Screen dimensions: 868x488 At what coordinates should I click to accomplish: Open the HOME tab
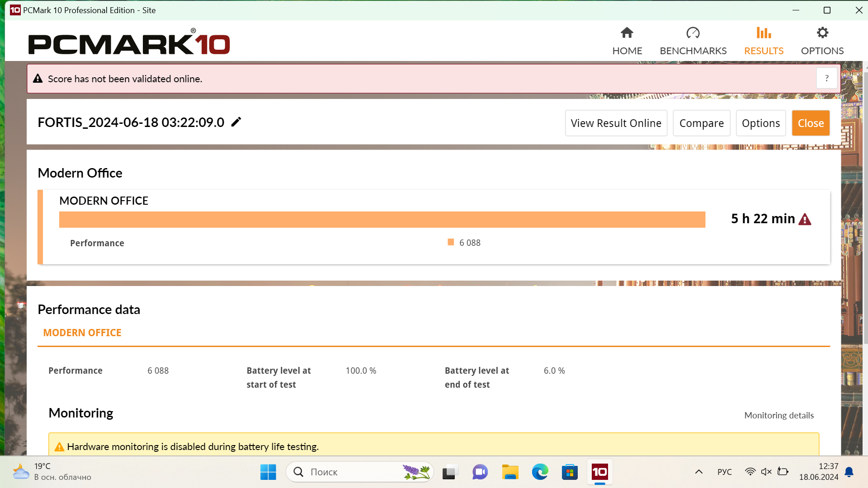pyautogui.click(x=627, y=41)
